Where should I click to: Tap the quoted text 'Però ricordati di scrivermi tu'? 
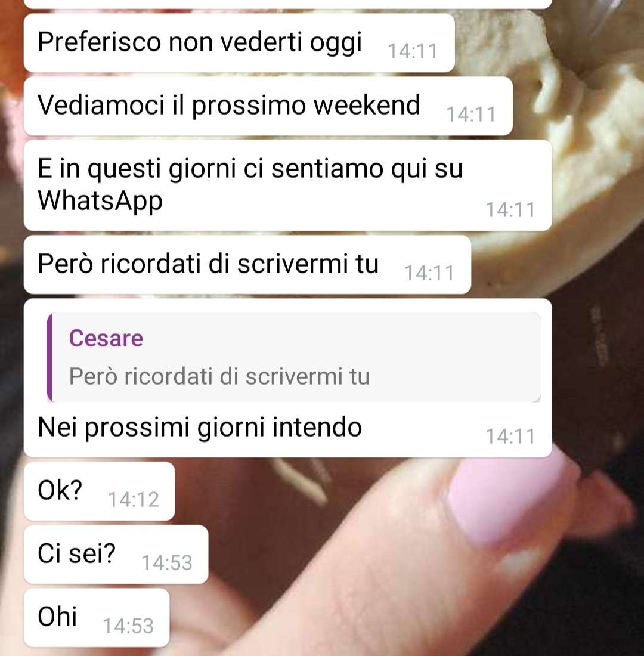click(x=219, y=376)
